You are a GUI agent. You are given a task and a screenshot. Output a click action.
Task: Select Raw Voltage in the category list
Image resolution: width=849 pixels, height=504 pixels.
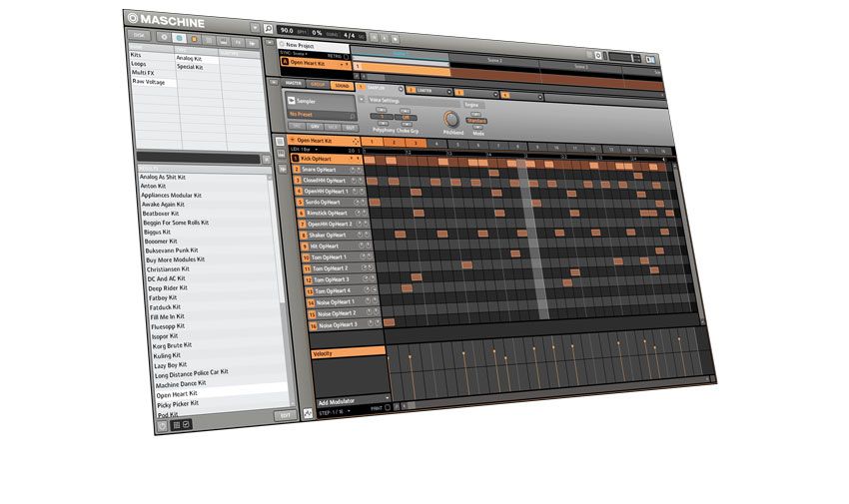149,82
